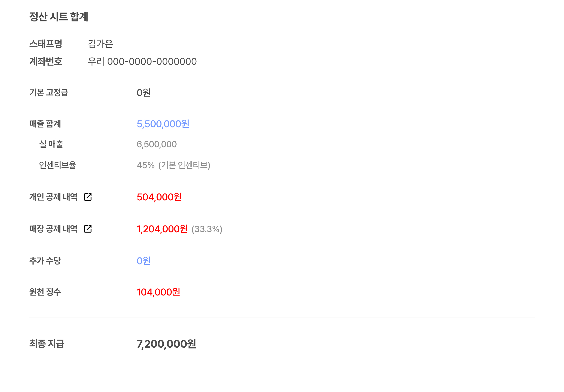This screenshot has height=392, width=564.
Task: Click the 45% (기본 인센티브) rate text
Action: pos(173,165)
